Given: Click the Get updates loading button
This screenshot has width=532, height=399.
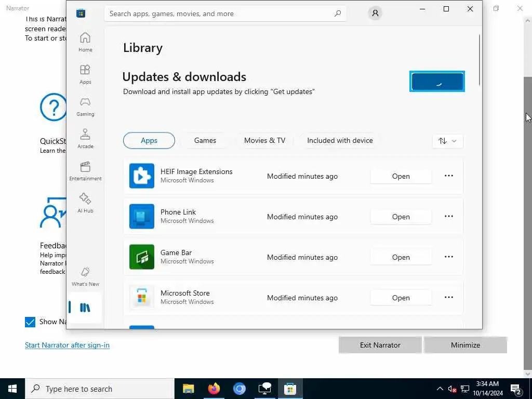Looking at the screenshot, I should click(x=437, y=82).
